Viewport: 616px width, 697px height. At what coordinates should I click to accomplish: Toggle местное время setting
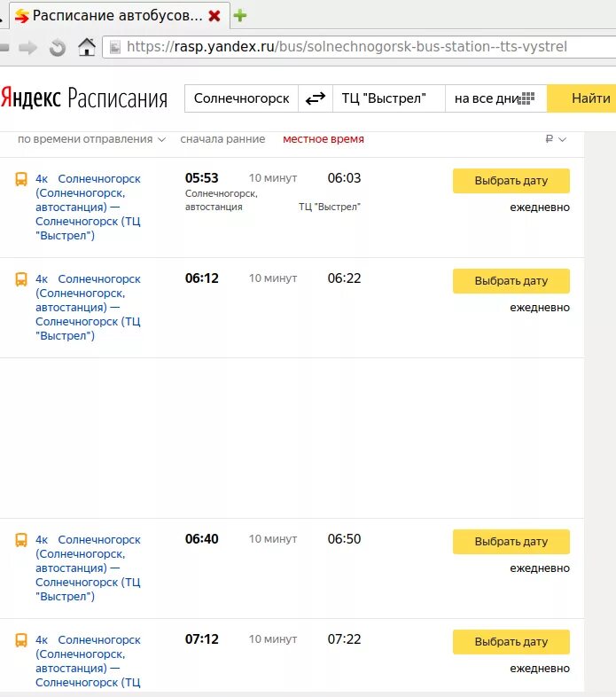pyautogui.click(x=323, y=139)
